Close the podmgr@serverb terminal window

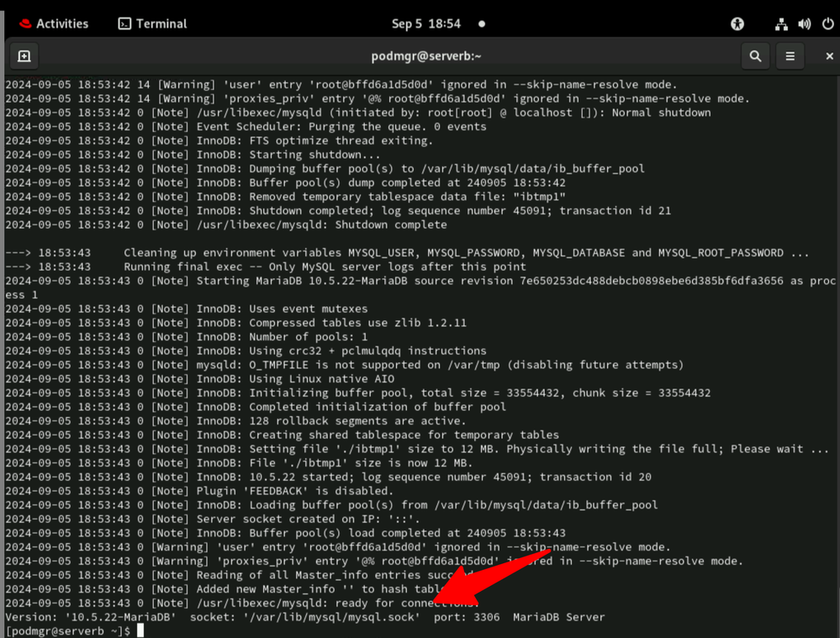tap(828, 56)
